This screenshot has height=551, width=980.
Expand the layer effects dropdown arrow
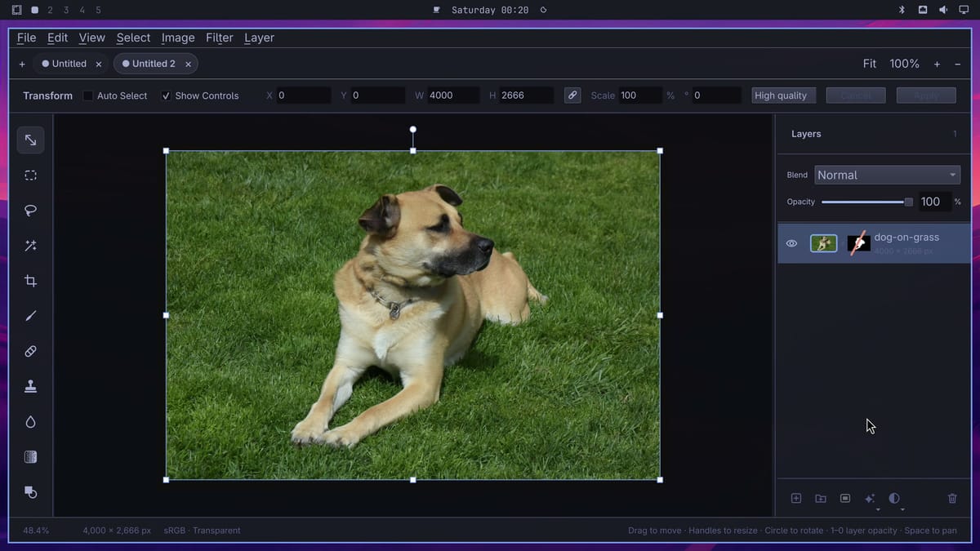click(878, 509)
